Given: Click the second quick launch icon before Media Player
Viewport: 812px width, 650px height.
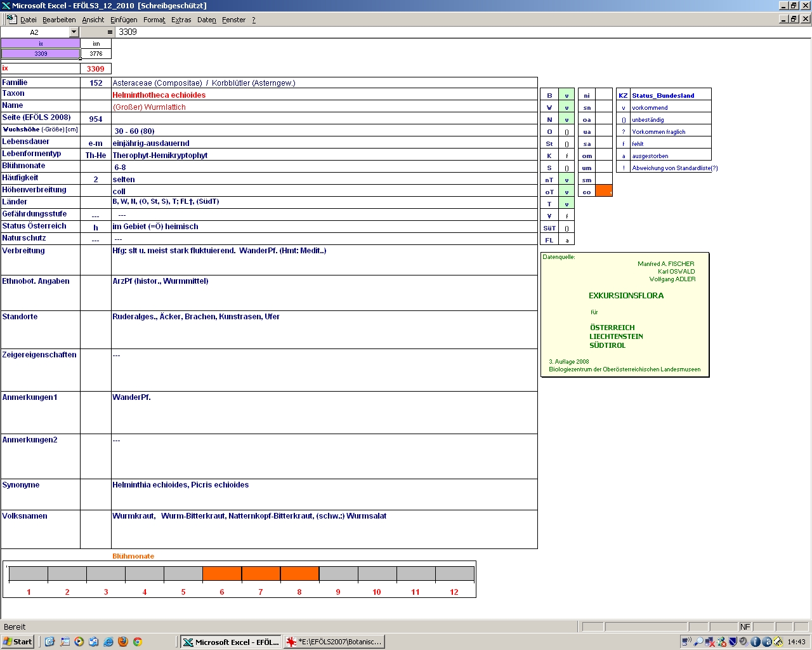Looking at the screenshot, I should point(65,642).
